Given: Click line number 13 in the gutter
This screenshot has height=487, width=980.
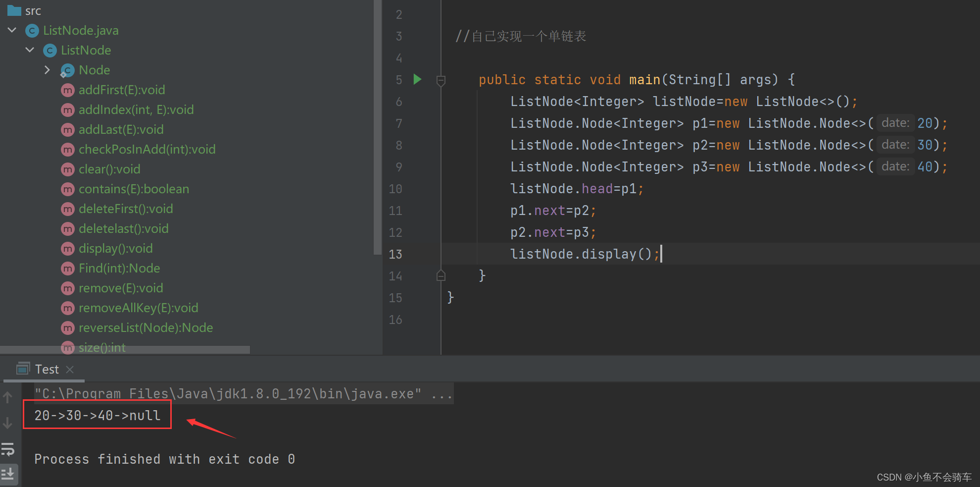Looking at the screenshot, I should (395, 254).
